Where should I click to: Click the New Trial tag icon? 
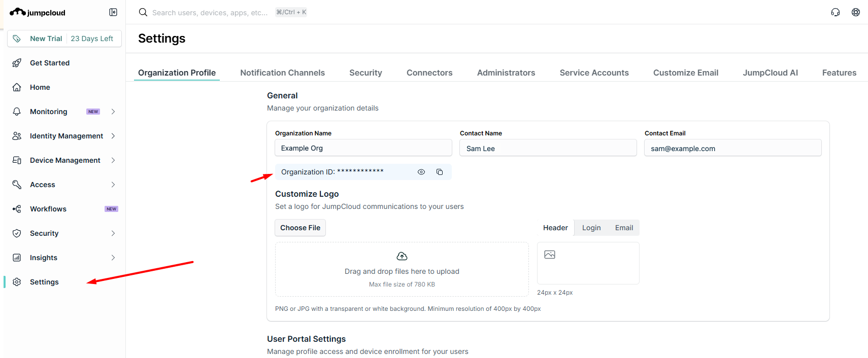point(17,39)
